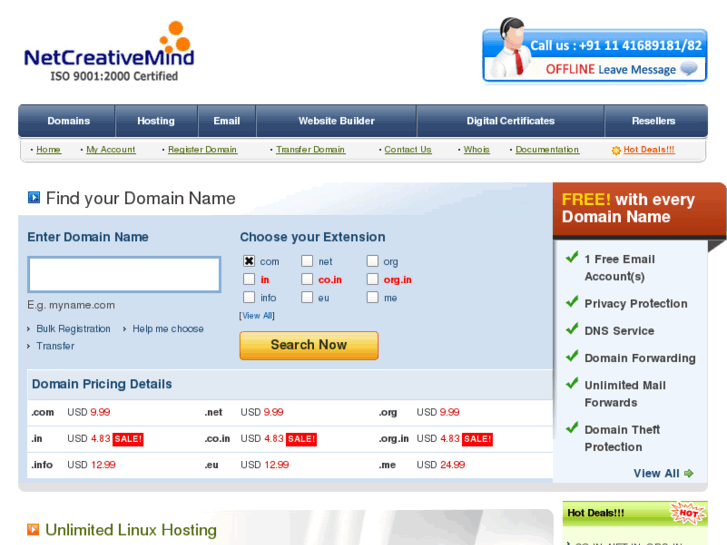Open the Digital Certificates menu
The width and height of the screenshot is (727, 545).
tap(510, 121)
